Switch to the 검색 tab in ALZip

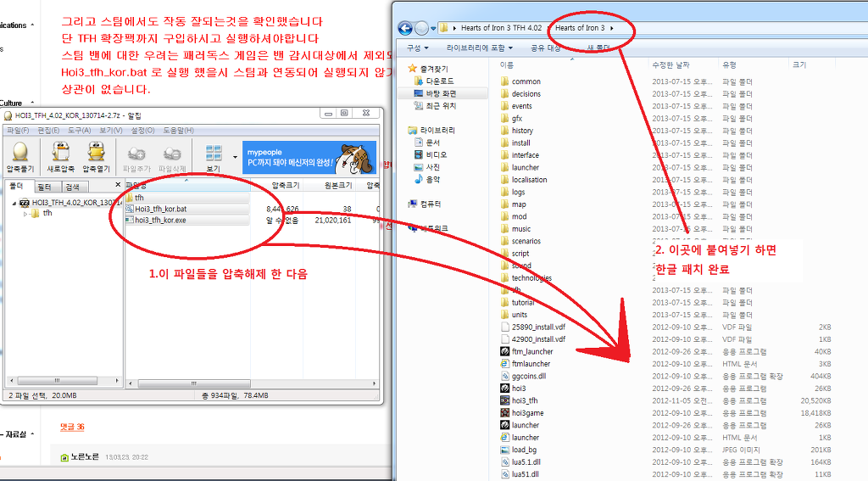[x=73, y=187]
